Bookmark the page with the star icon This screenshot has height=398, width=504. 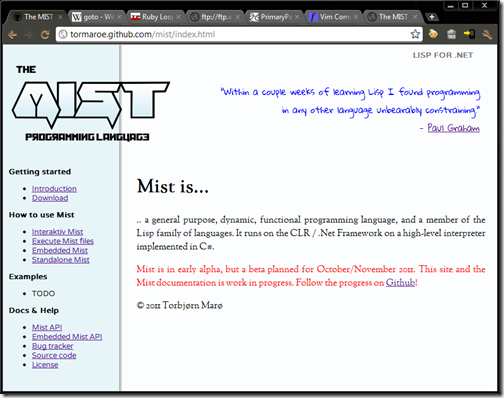tap(415, 34)
